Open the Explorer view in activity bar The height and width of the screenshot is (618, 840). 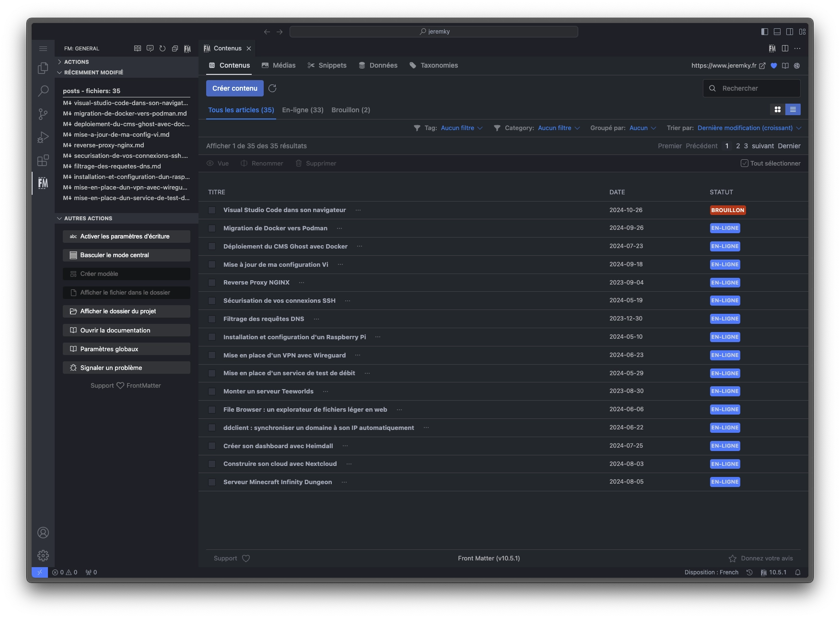43,68
